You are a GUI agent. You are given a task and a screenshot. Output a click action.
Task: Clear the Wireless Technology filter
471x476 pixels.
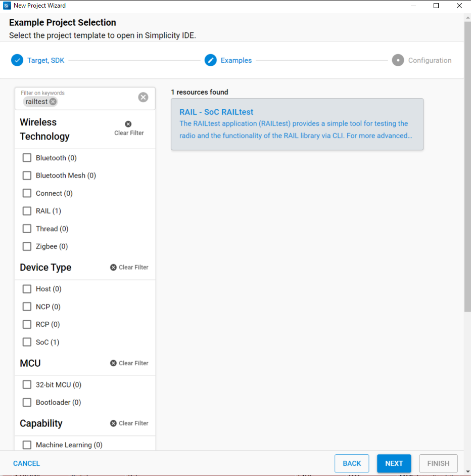tap(128, 128)
